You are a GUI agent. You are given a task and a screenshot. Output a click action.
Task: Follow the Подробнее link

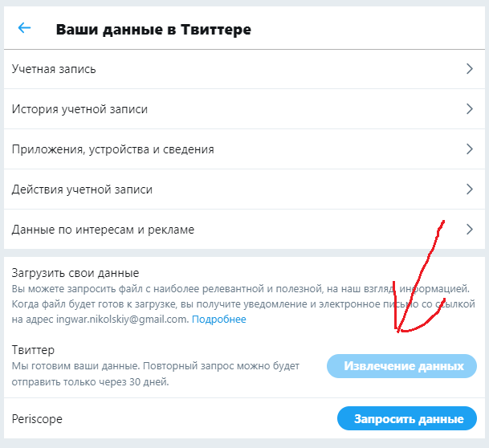point(219,320)
